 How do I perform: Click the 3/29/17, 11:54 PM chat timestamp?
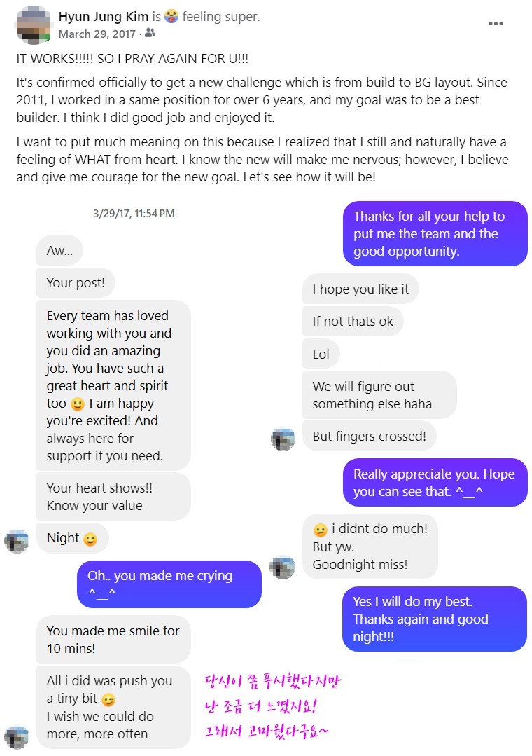134,214
